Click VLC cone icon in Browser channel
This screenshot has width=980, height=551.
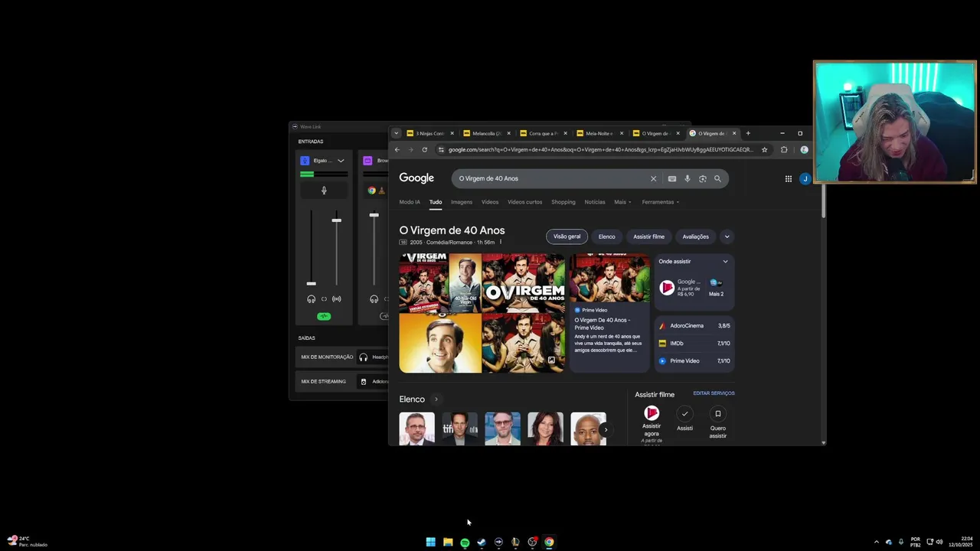[381, 191]
